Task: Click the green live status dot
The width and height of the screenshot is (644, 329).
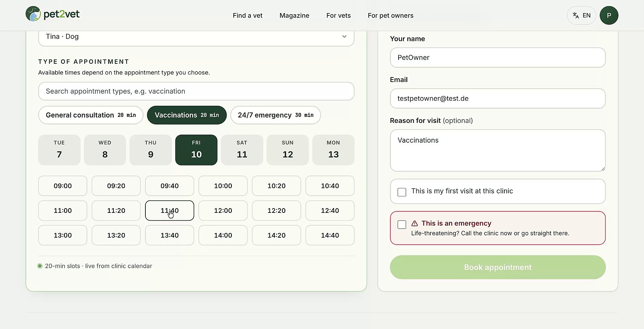Action: point(40,266)
